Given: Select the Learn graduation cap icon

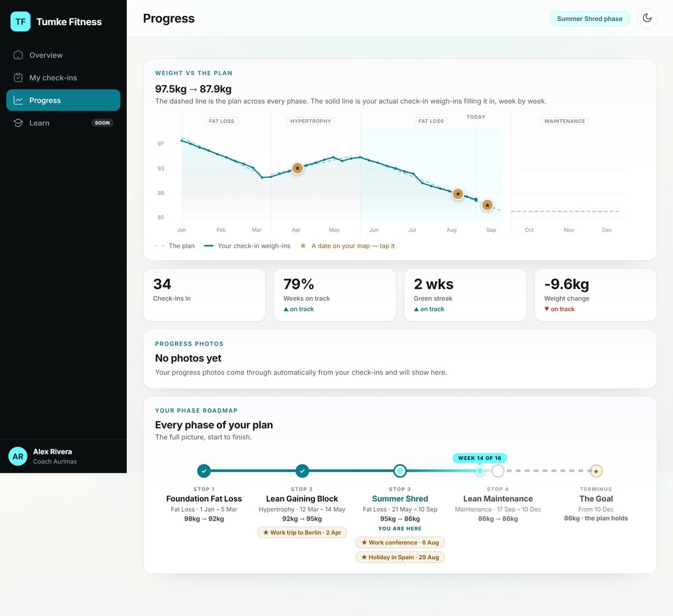Looking at the screenshot, I should 18,123.
